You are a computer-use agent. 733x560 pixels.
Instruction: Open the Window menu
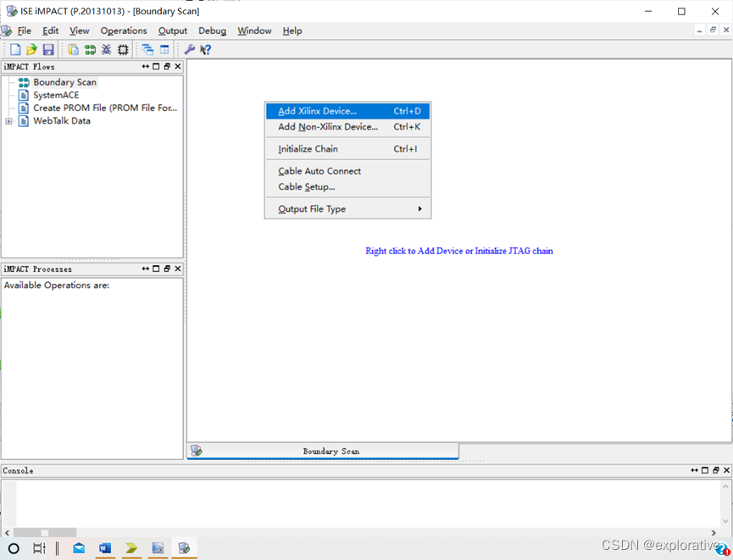coord(254,30)
